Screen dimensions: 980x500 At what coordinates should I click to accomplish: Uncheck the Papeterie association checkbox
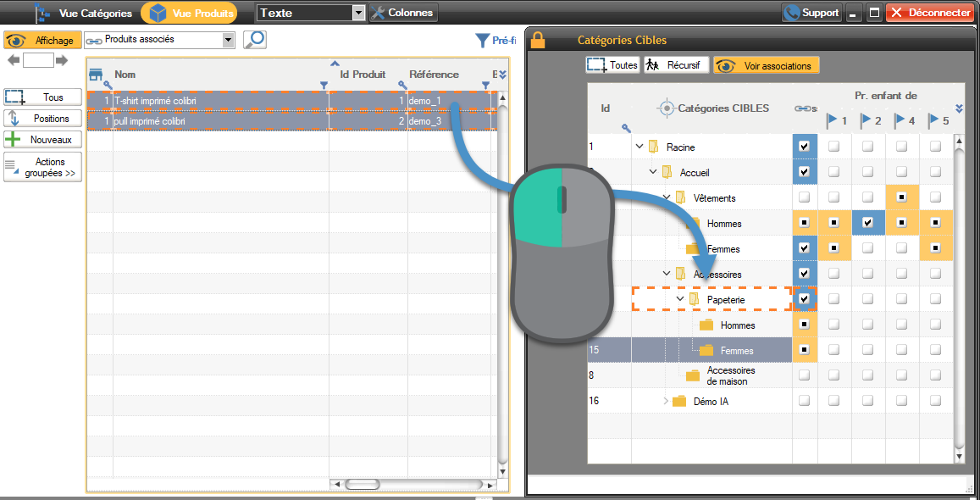[x=804, y=299]
